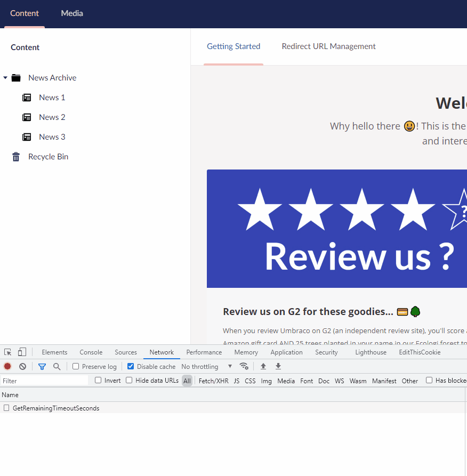Import a HAR file

[263, 366]
